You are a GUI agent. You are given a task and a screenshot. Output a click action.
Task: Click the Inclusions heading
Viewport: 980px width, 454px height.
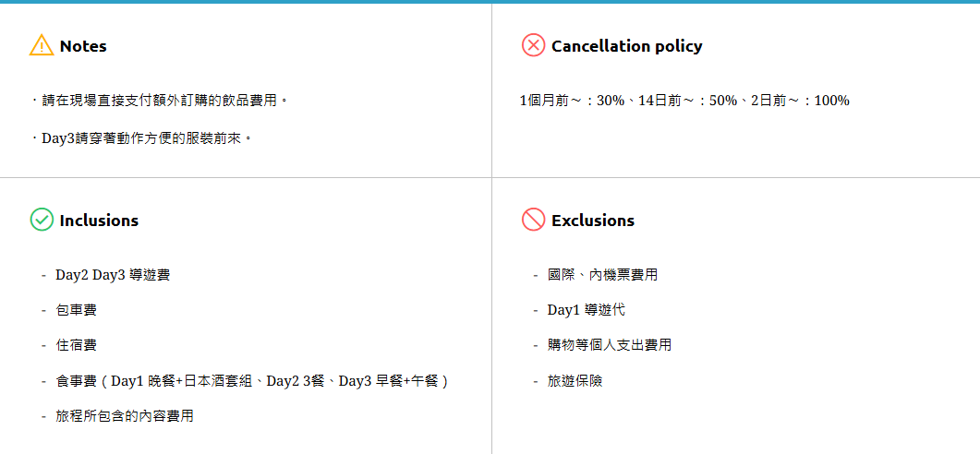99,221
